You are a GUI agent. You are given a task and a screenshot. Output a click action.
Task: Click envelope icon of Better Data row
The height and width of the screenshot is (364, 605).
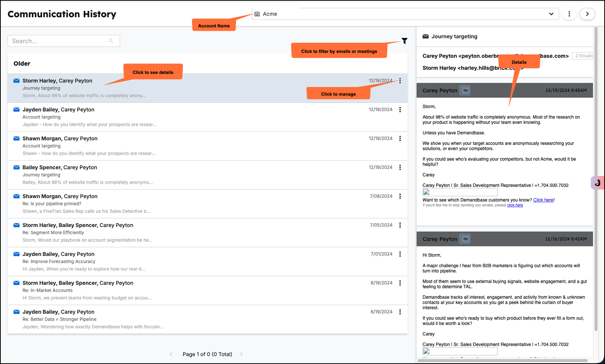coord(17,312)
